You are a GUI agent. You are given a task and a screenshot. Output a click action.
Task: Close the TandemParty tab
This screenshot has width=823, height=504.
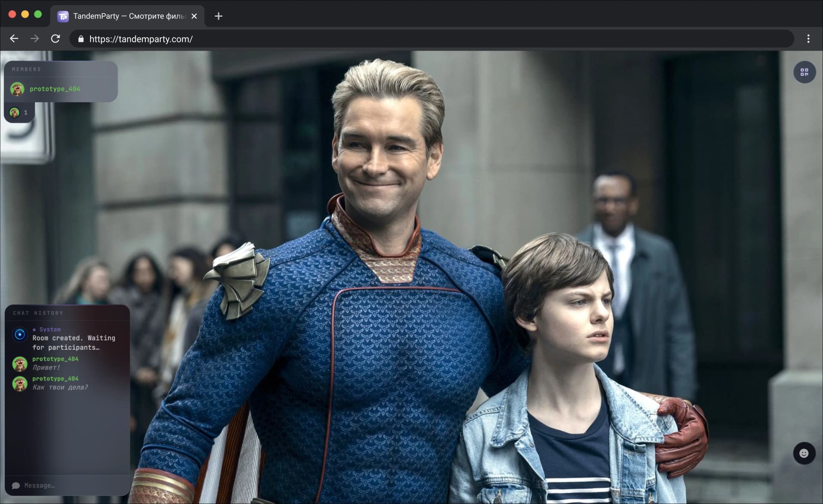point(194,16)
